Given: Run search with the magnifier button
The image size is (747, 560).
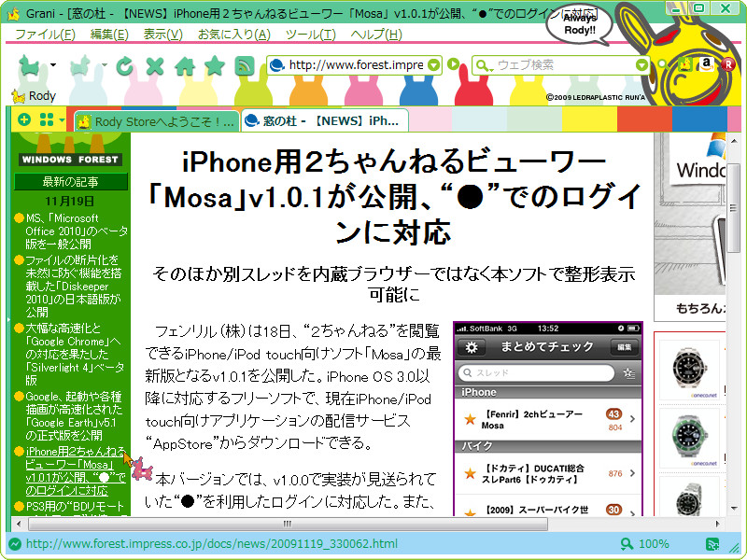Looking at the screenshot, I should (662, 63).
